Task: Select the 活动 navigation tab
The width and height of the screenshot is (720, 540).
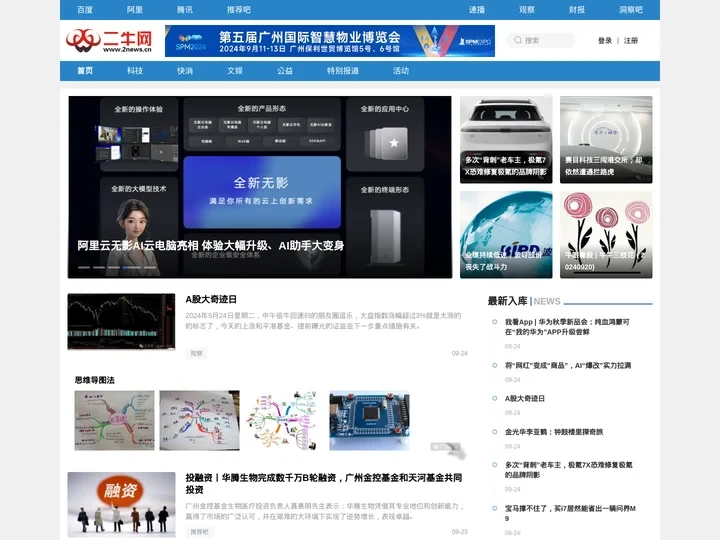Action: pyautogui.click(x=401, y=71)
